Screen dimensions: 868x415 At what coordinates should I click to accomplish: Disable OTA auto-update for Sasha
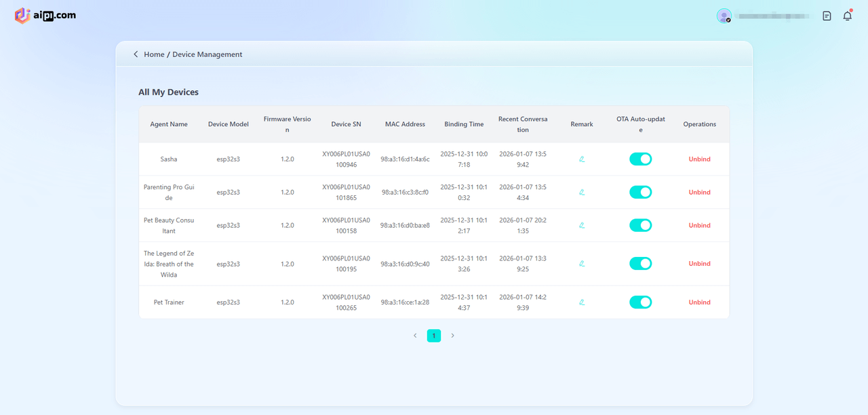pos(640,159)
